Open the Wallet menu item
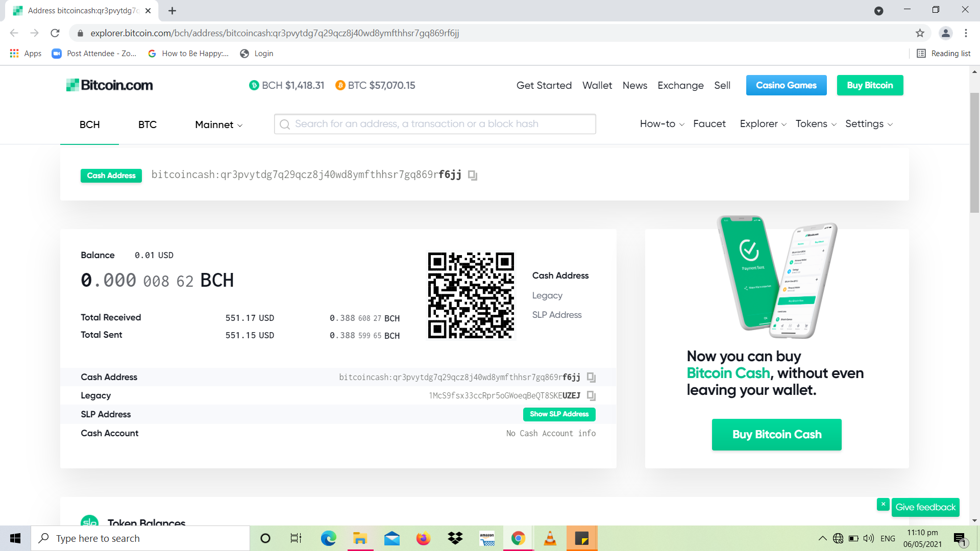 click(597, 86)
